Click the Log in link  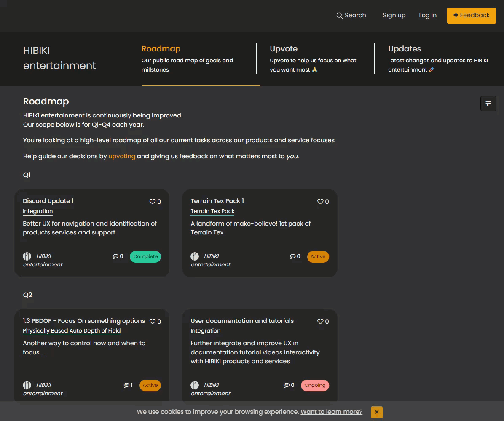(427, 16)
